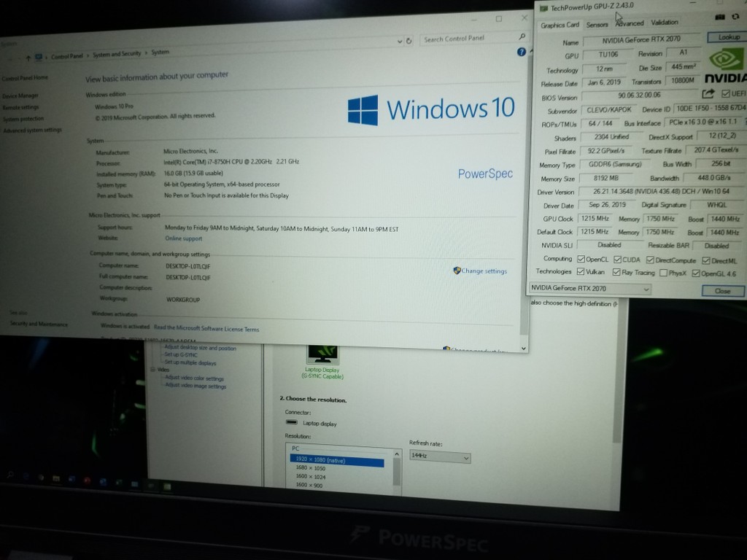Toggle the Ray Tracing checkbox
The image size is (747, 560).
(x=616, y=272)
